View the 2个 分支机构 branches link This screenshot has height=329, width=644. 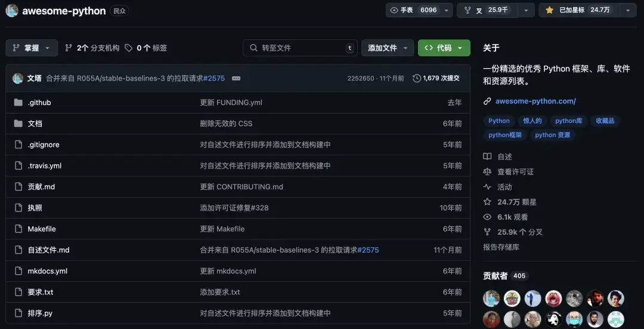[92, 48]
